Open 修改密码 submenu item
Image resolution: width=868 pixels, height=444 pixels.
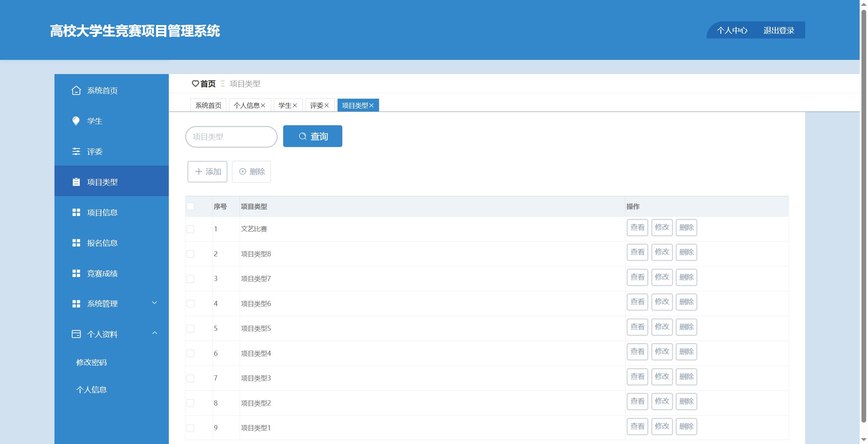point(91,362)
